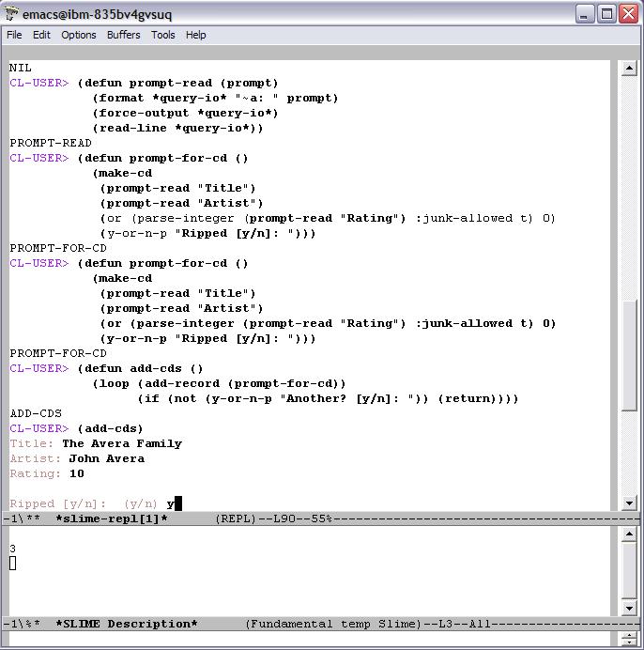Click the SLIME Description pane's scroll up arrow
The image size is (644, 650).
point(630,534)
